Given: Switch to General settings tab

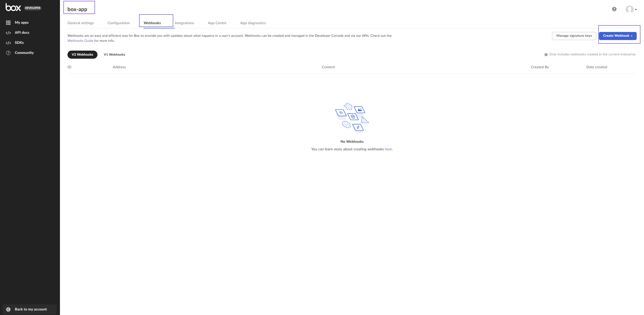Looking at the screenshot, I should 81,23.
